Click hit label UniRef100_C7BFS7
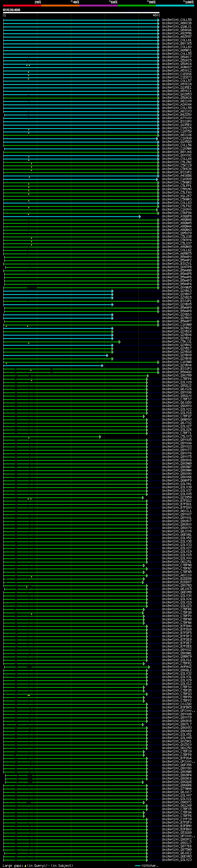The height and width of the screenshot is (868, 197). (177, 399)
